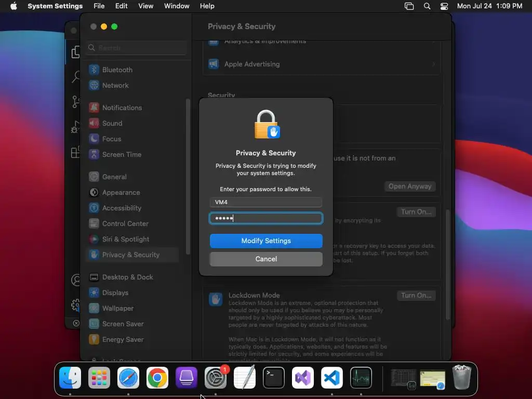Click the VM4 username field
This screenshot has height=399, width=532.
266,202
